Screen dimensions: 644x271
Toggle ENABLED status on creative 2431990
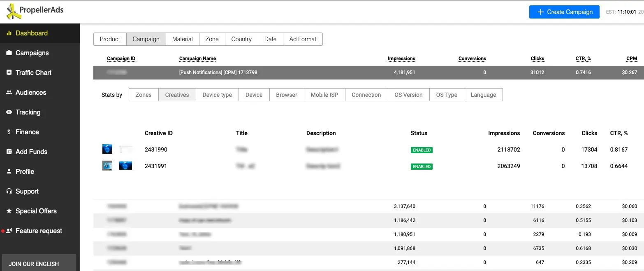(421, 150)
